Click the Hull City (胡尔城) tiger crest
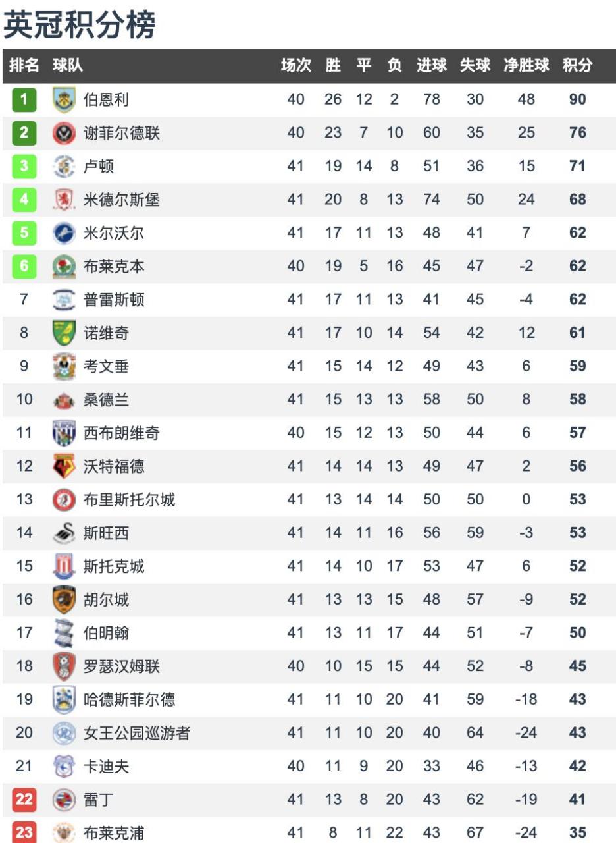This screenshot has width=616, height=843. click(x=64, y=599)
